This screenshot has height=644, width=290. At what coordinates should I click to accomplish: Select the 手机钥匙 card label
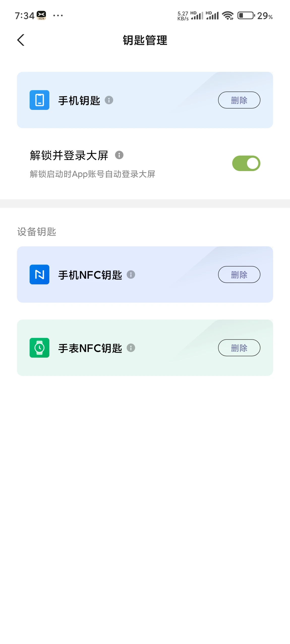(79, 100)
